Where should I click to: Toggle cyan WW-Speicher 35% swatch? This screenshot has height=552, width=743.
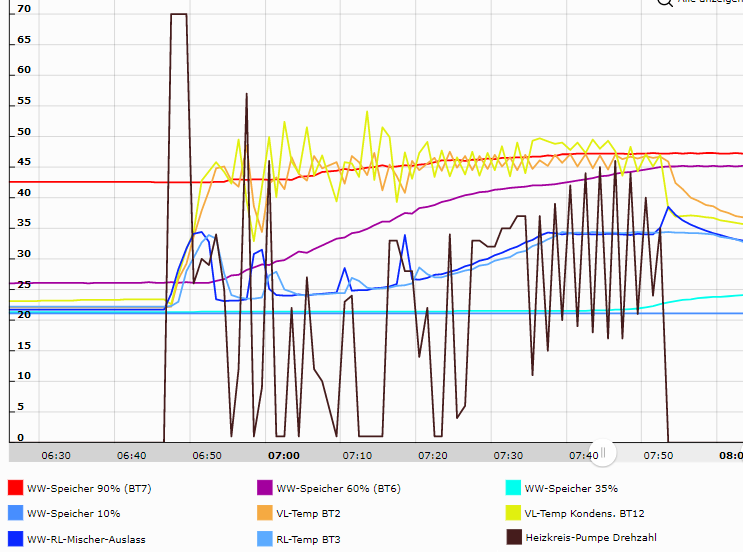(x=514, y=488)
